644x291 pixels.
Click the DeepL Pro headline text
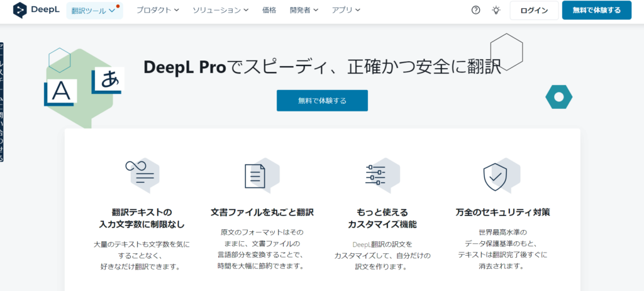coord(322,67)
